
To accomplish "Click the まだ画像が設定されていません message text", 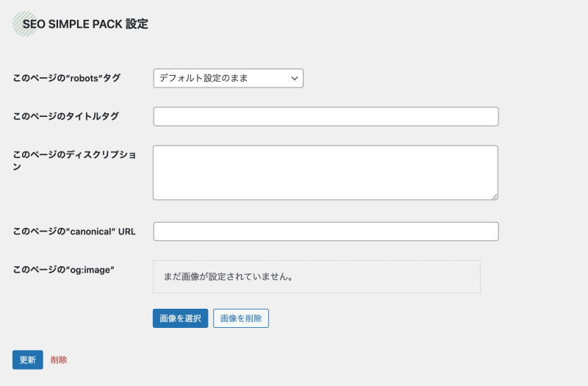I will tap(229, 277).
